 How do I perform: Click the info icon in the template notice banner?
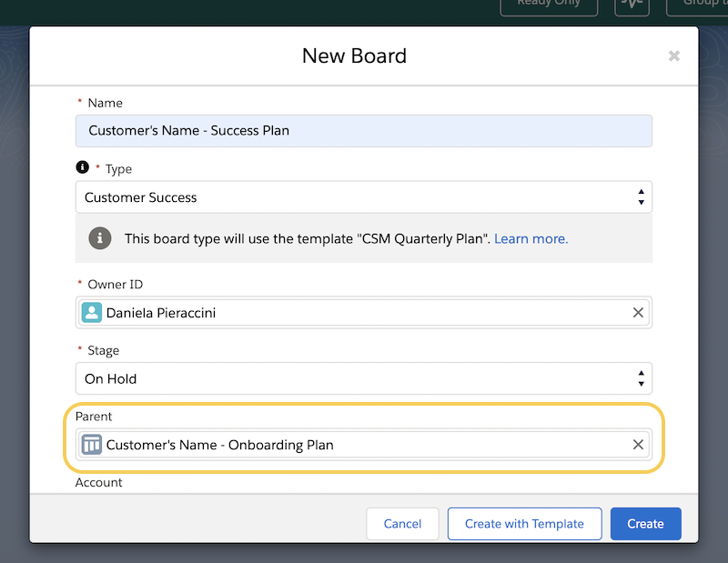pyautogui.click(x=100, y=238)
